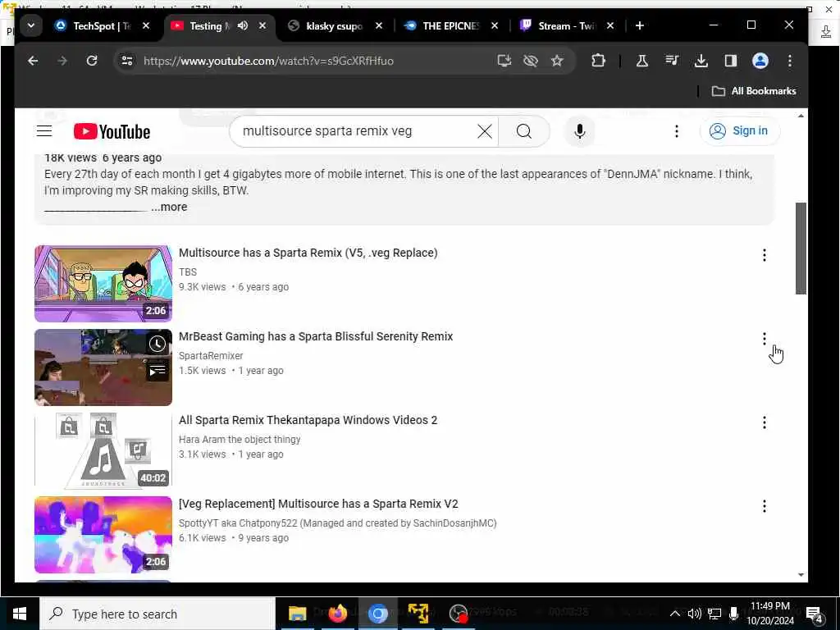Click the scrollbar down arrow
The image size is (840, 630).
pyautogui.click(x=801, y=575)
